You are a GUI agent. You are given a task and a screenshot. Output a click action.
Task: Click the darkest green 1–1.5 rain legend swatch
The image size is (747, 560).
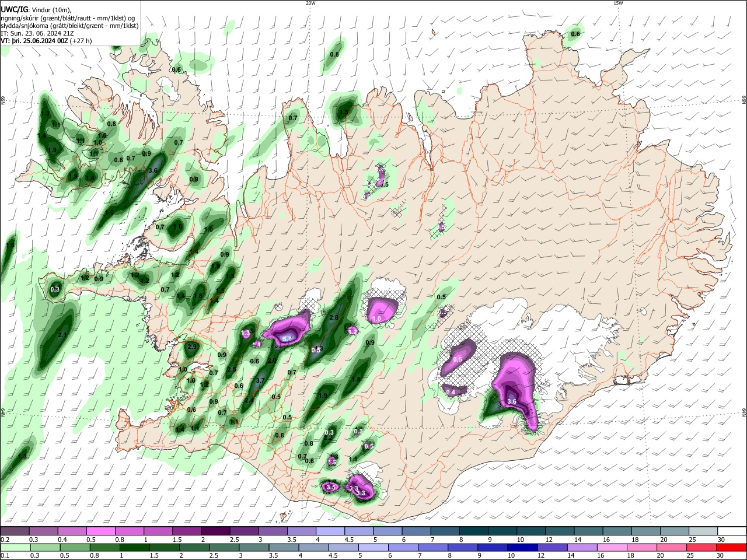[135, 547]
